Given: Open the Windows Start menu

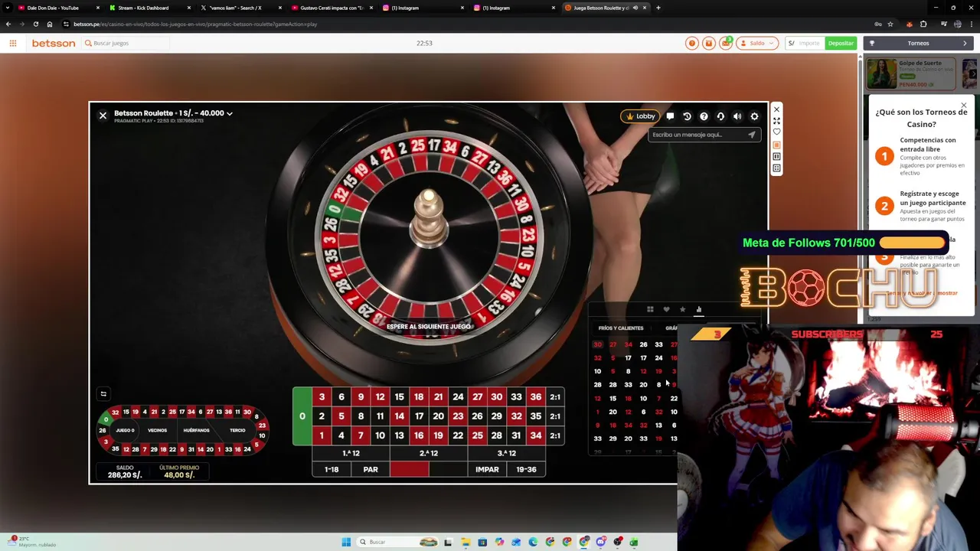Looking at the screenshot, I should click(346, 542).
